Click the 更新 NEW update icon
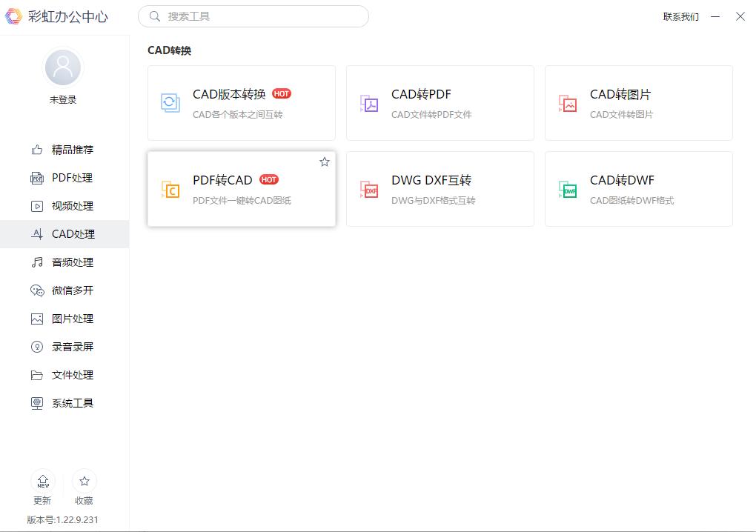 tap(43, 481)
